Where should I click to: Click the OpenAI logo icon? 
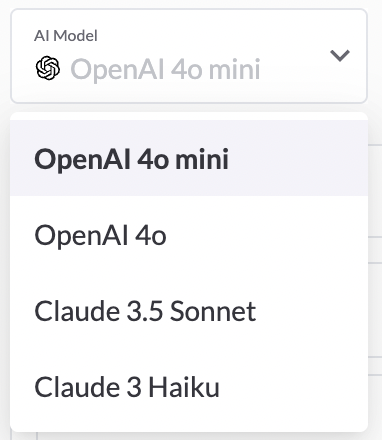(48, 68)
